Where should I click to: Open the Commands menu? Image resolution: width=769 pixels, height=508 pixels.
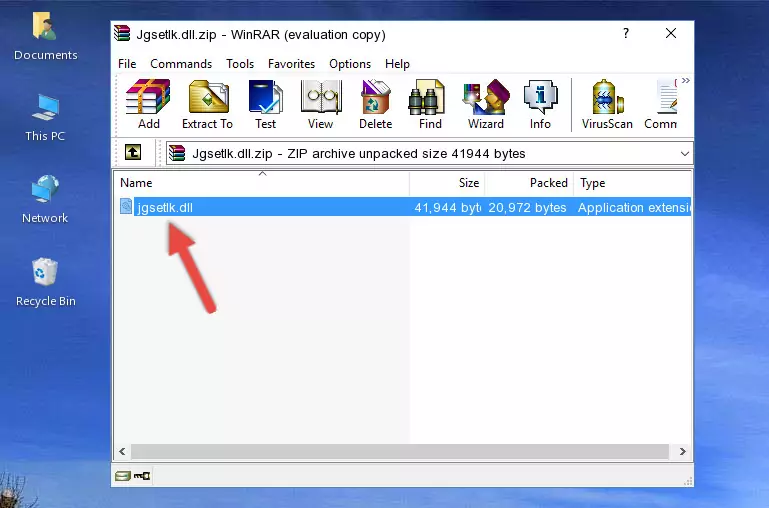(181, 64)
